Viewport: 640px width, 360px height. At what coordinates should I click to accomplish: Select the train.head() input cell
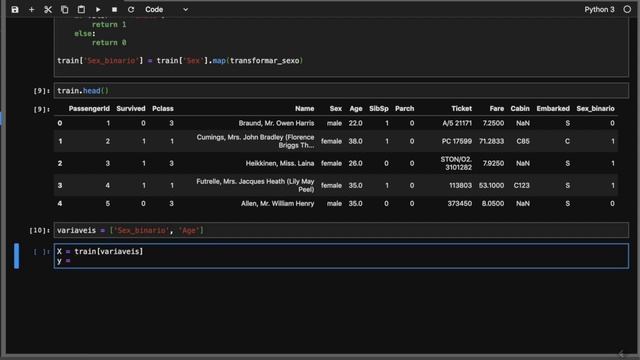341,91
